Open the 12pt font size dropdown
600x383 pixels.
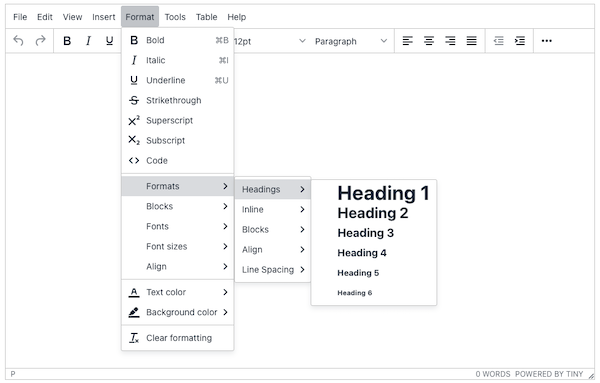(x=270, y=41)
